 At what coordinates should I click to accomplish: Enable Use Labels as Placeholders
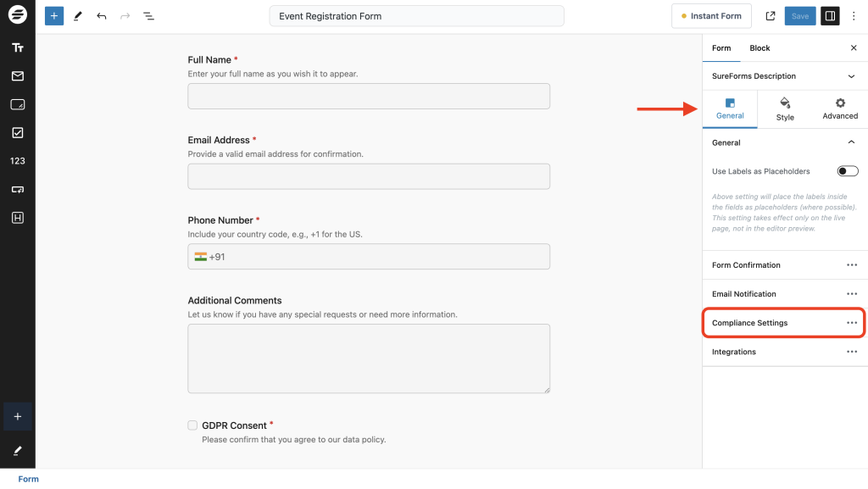click(847, 170)
